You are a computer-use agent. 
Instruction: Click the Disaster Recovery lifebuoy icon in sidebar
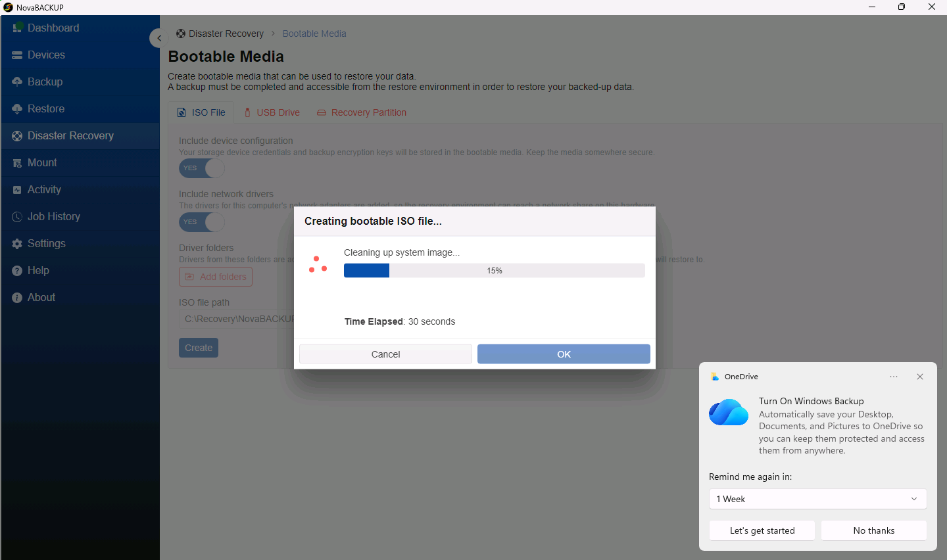coord(17,136)
